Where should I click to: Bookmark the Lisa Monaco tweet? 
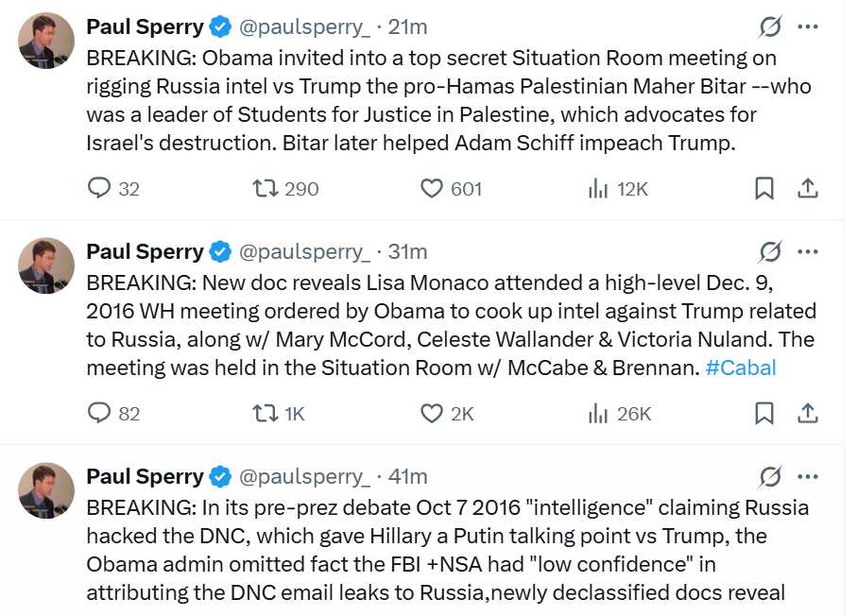coord(764,413)
